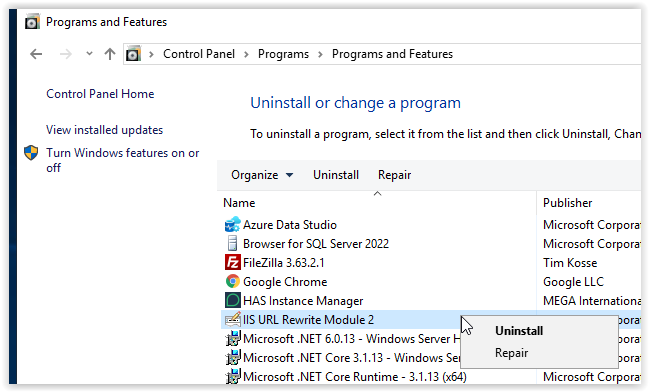Viewport: 649px width, 392px height.
Task: Click Uninstall in the toolbar
Action: [x=336, y=175]
